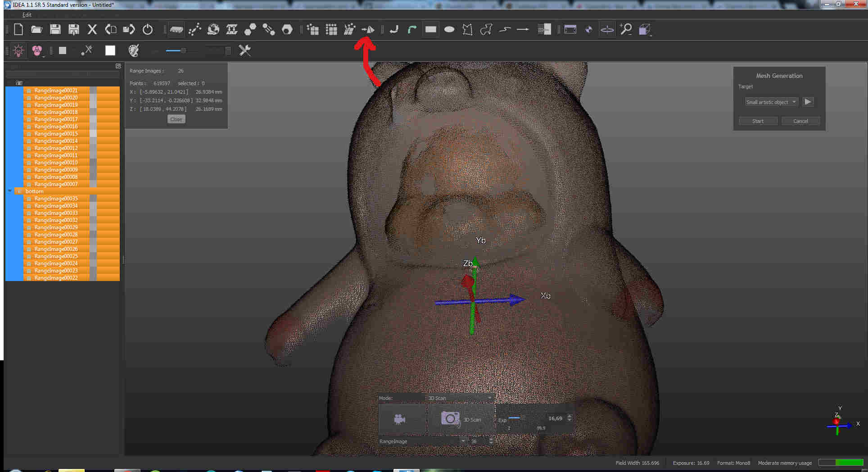
Task: Click the power icon in the toolbar
Action: click(148, 30)
